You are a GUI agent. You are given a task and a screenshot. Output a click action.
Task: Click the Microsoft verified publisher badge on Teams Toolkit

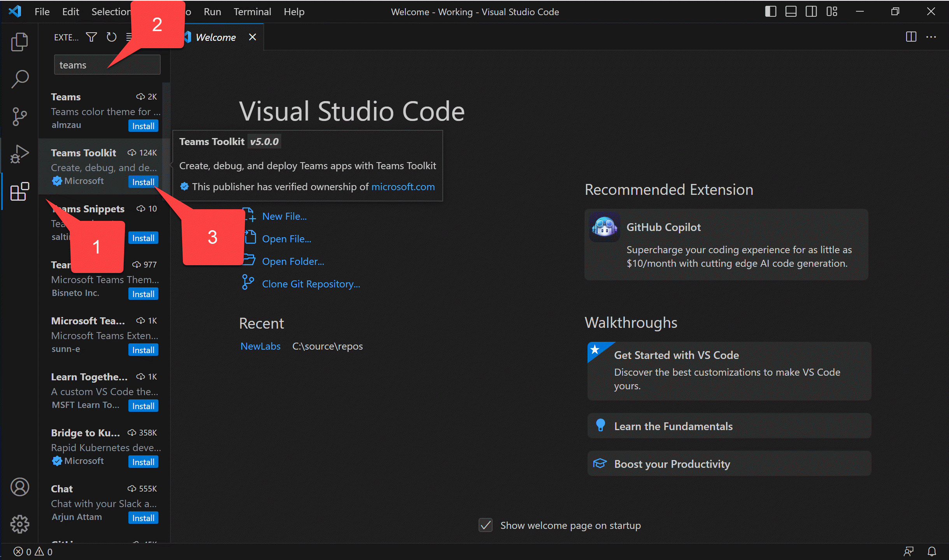pyautogui.click(x=57, y=181)
